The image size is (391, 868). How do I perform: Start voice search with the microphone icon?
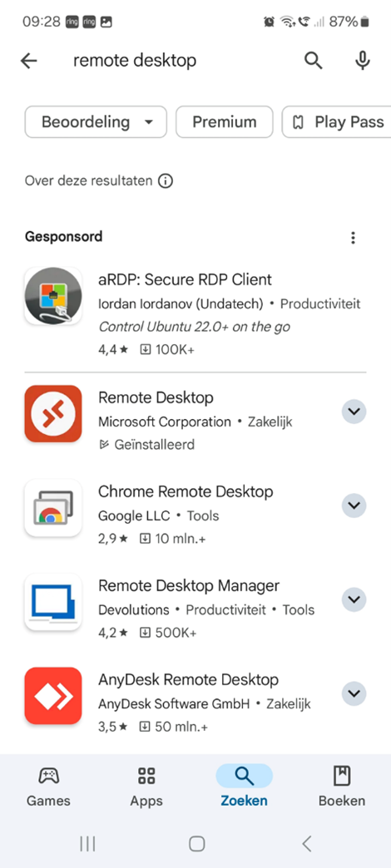[x=362, y=61]
